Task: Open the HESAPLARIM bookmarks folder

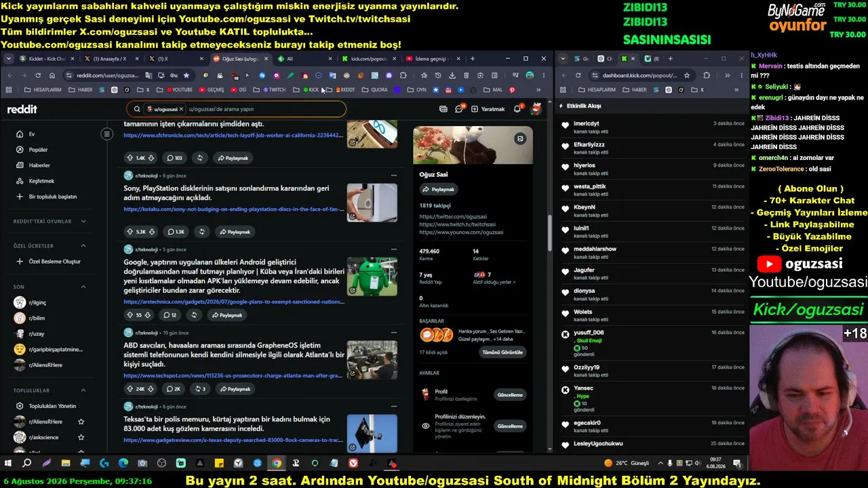Action: pos(43,89)
